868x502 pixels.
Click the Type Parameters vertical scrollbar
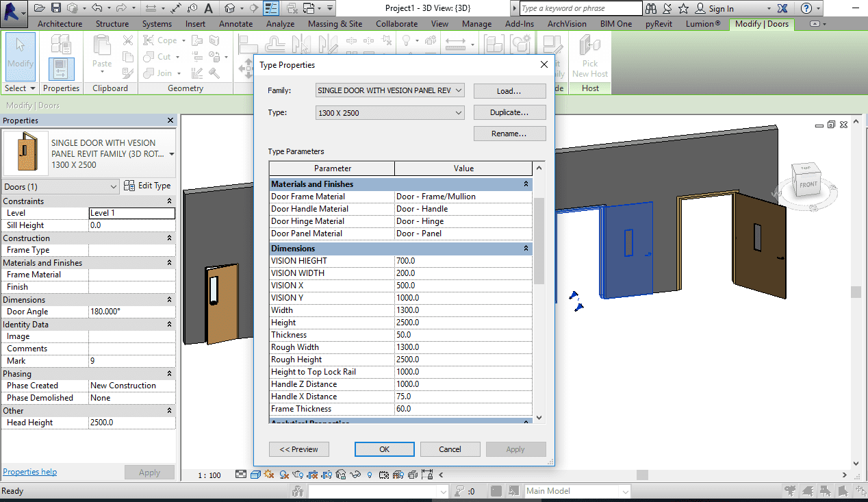(539, 240)
